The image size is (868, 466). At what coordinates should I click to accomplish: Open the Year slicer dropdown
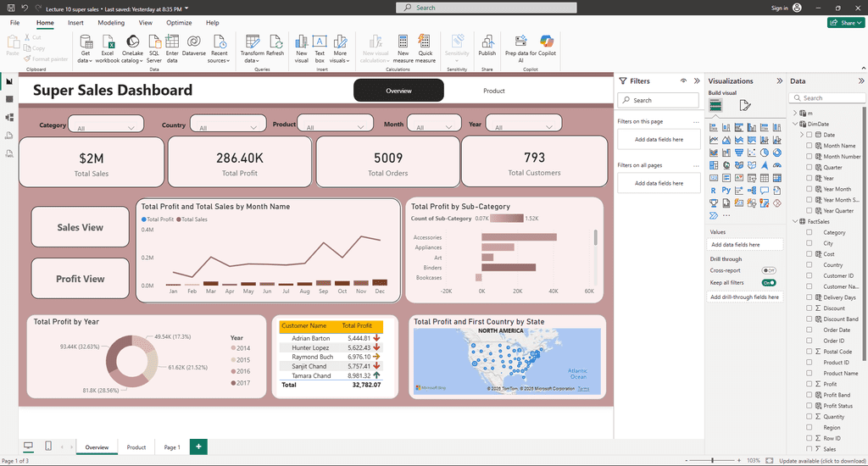pos(524,124)
